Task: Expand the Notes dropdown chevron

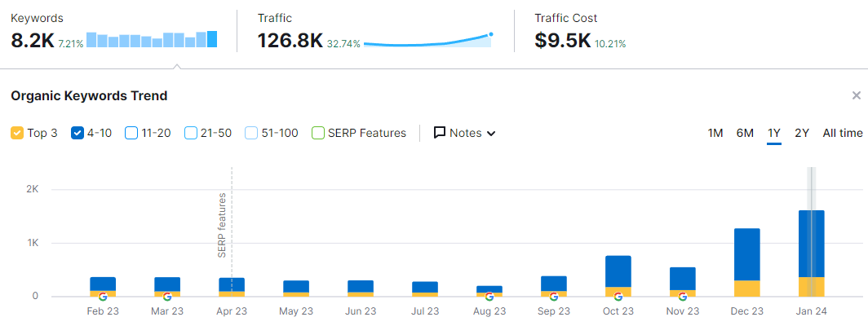Action: (x=491, y=134)
